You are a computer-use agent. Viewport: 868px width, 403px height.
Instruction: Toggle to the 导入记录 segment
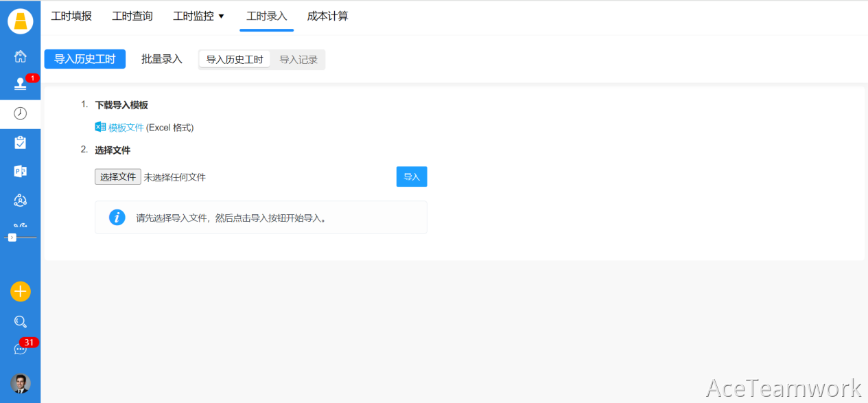[x=298, y=60]
